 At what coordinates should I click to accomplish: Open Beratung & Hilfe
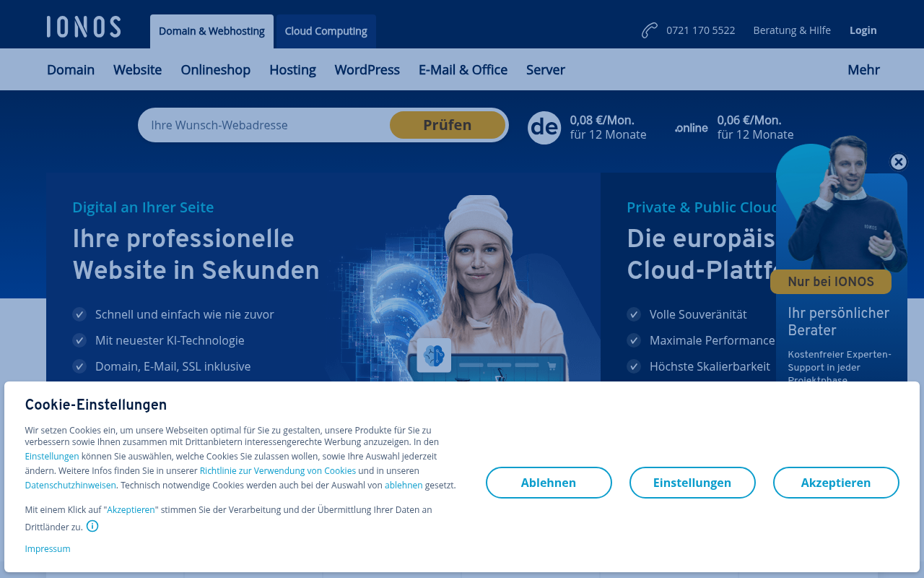pyautogui.click(x=792, y=30)
